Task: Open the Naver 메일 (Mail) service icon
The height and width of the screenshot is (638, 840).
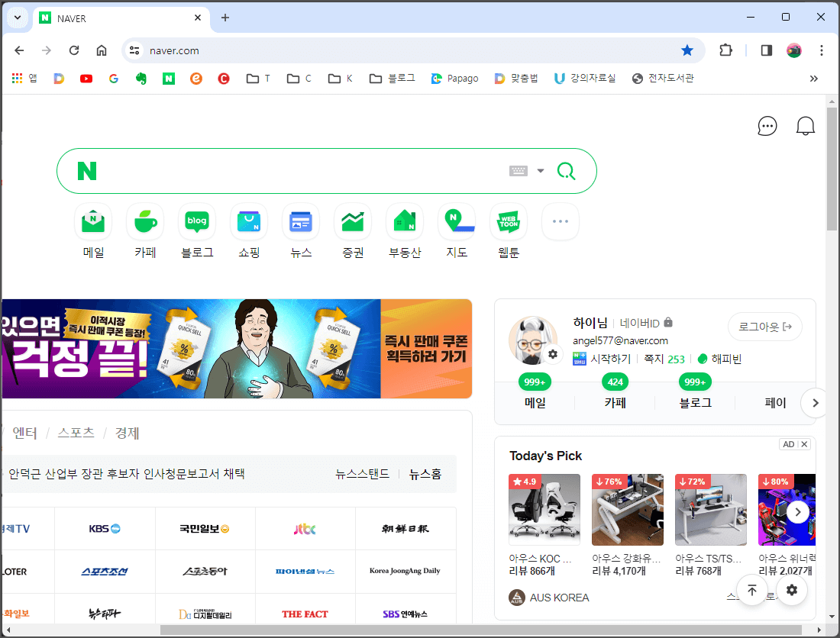Action: pos(92,221)
